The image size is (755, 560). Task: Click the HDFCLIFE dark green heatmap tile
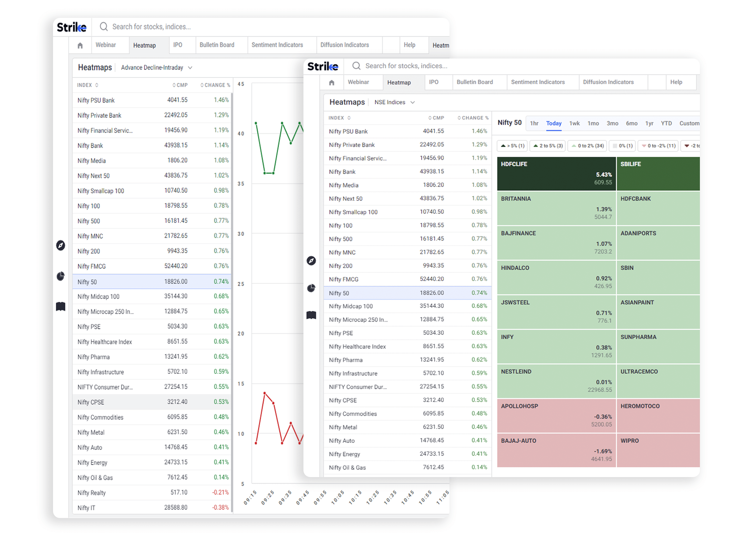[x=556, y=174]
